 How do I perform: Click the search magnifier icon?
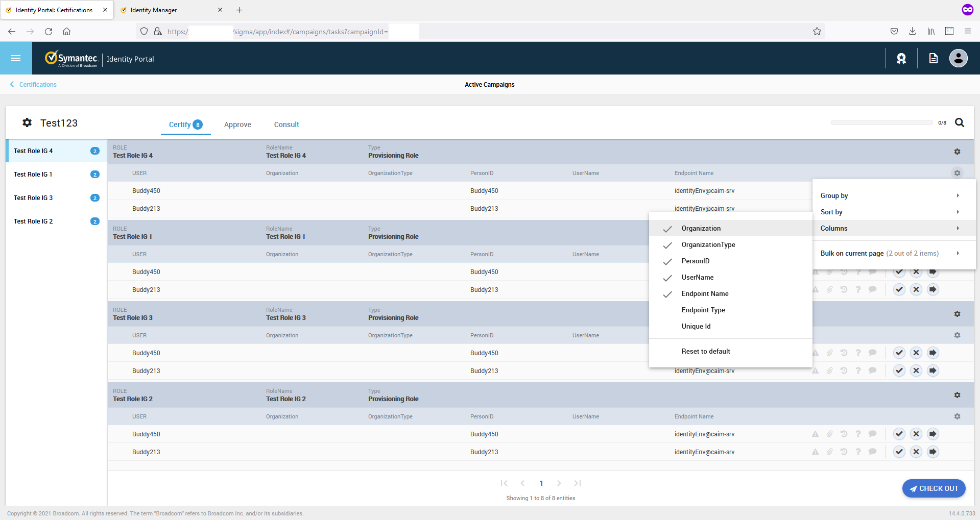(960, 122)
